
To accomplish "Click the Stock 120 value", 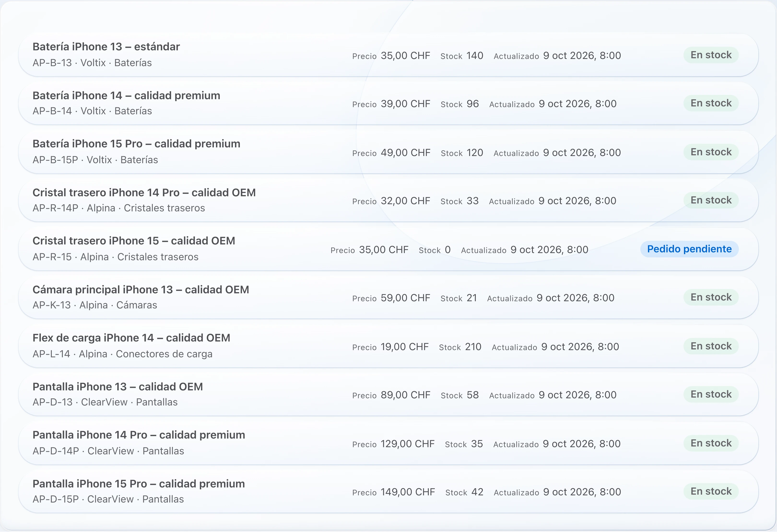I will pyautogui.click(x=475, y=153).
